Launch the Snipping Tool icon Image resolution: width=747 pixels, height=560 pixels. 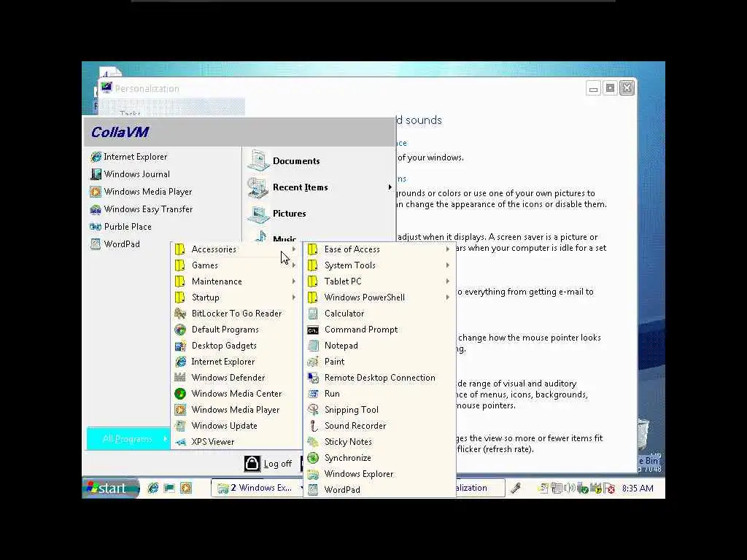pos(313,410)
